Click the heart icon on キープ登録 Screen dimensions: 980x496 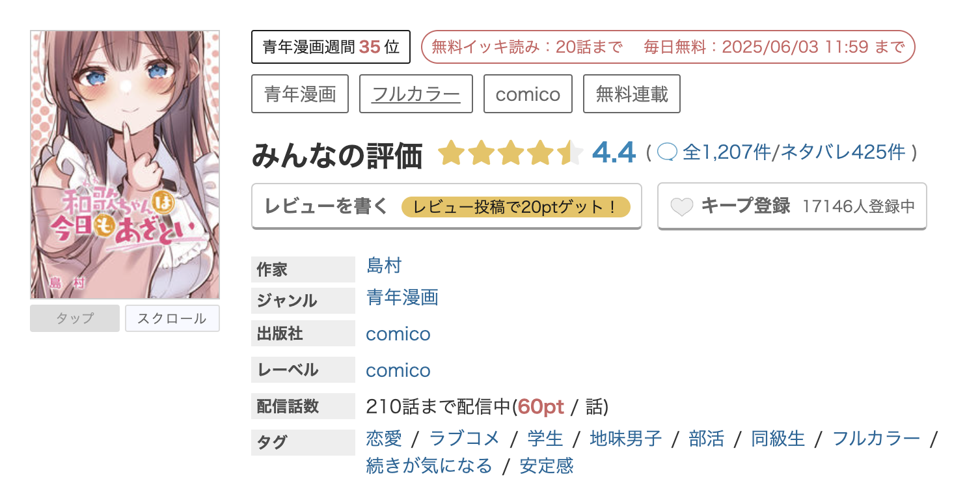point(683,206)
